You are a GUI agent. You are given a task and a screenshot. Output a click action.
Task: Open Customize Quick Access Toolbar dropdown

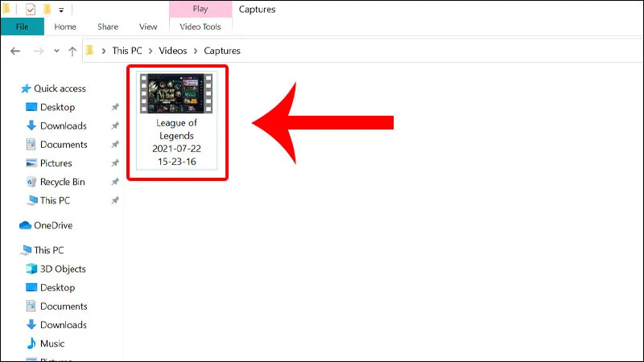(61, 10)
